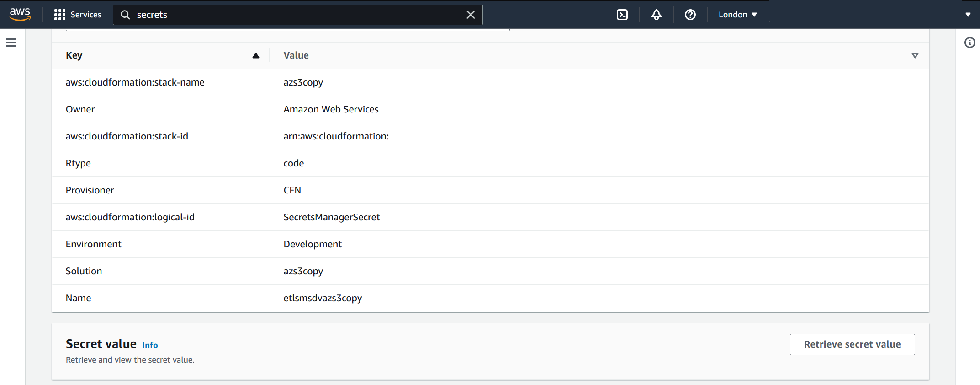
Task: Select the etlsmsdvazs3copy value
Action: pos(323,298)
